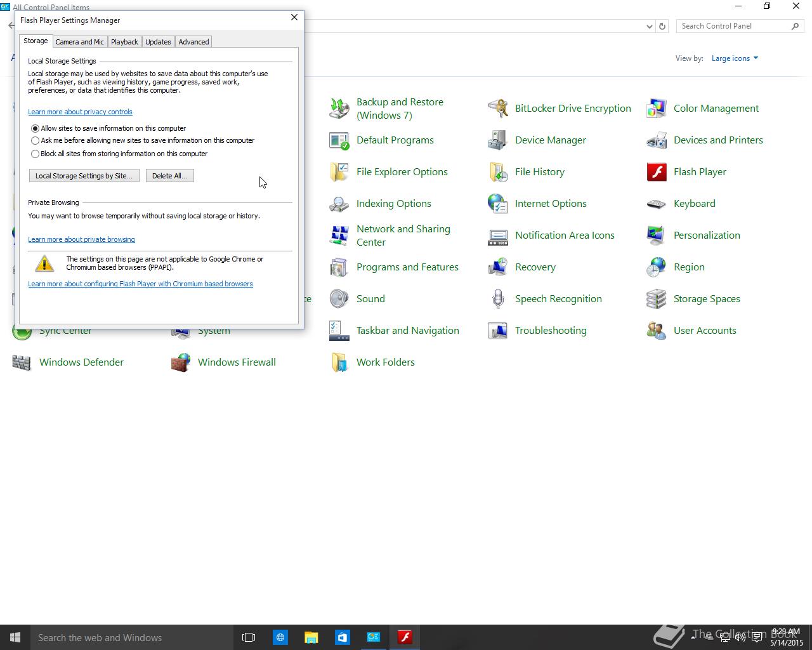
Task: Click the Search the web and Windows box
Action: click(132, 637)
